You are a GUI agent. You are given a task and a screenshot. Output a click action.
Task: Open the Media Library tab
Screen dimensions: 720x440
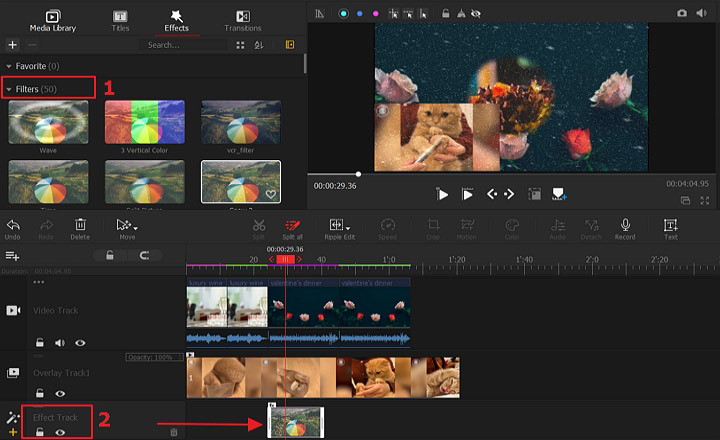[53, 21]
